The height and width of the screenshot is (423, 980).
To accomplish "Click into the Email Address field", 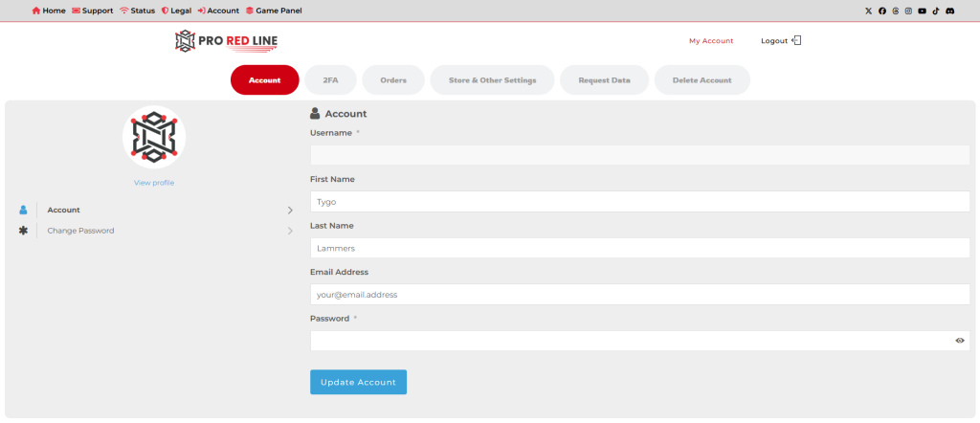I will click(x=639, y=295).
